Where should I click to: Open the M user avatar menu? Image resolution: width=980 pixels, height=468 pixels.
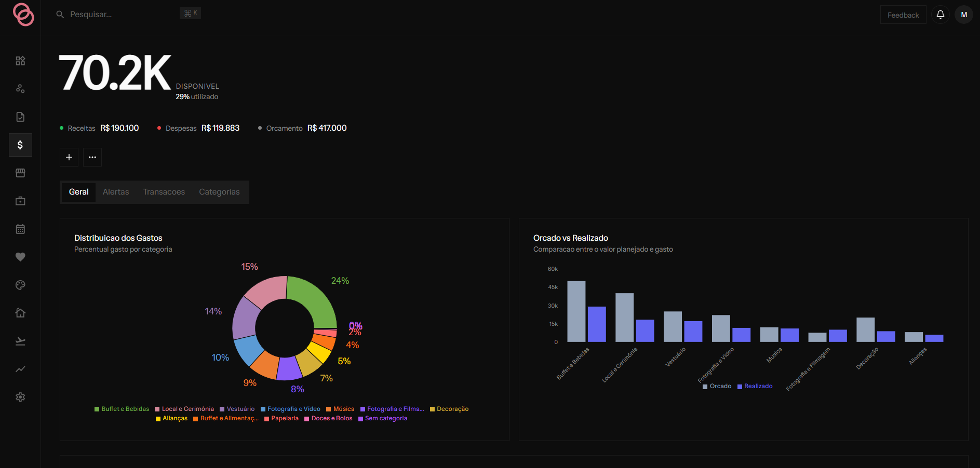point(964,15)
